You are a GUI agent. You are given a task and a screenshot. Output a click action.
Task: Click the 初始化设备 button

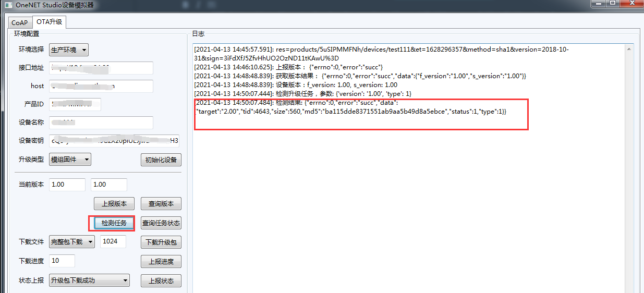(x=161, y=160)
